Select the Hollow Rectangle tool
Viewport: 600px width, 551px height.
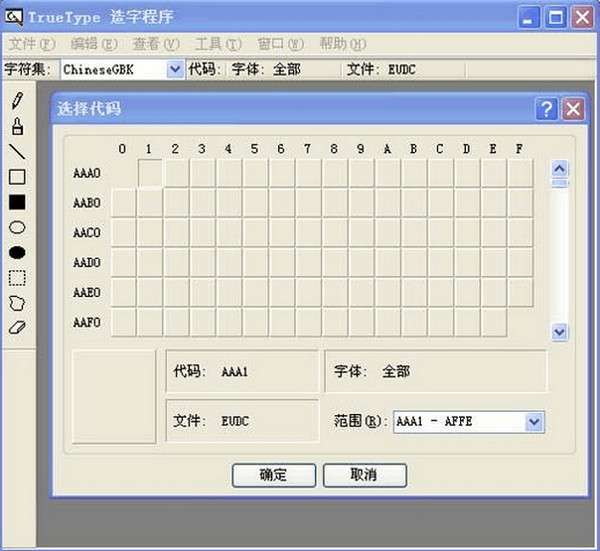point(17,177)
